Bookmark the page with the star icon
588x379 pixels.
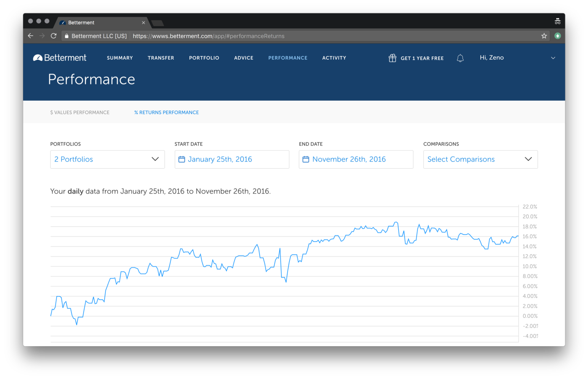point(544,36)
